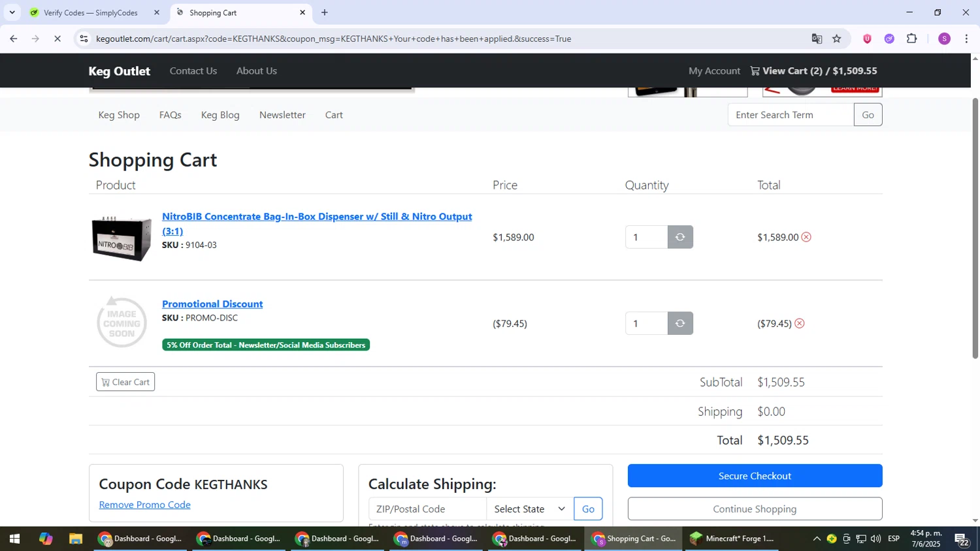Image resolution: width=980 pixels, height=551 pixels.
Task: Go back in browser history
Action: 13,39
